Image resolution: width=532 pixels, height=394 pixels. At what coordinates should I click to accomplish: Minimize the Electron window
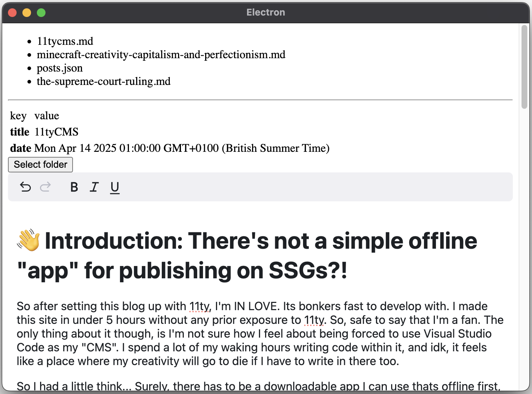(27, 13)
